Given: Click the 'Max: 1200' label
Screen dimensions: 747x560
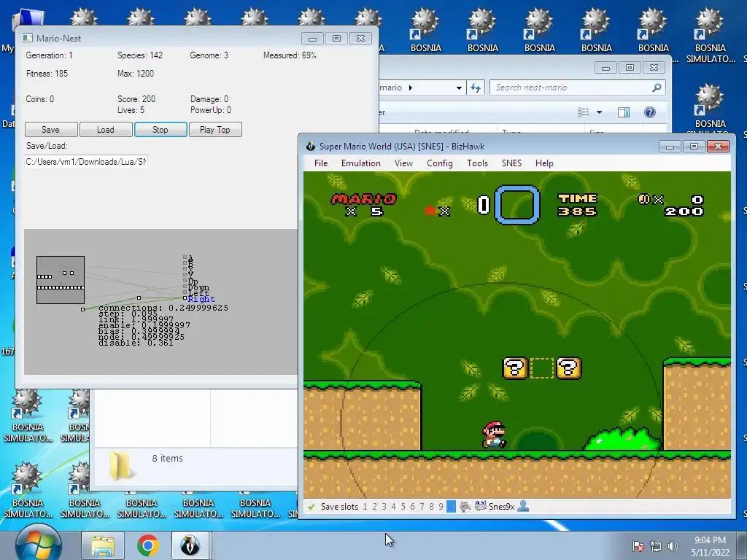Looking at the screenshot, I should tap(136, 74).
